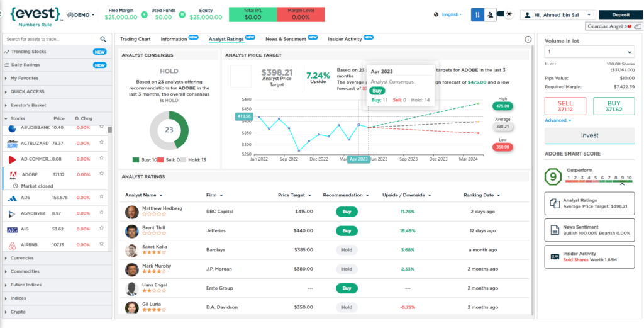The height and width of the screenshot is (328, 644).
Task: Open the English language dropdown
Action: tap(452, 15)
